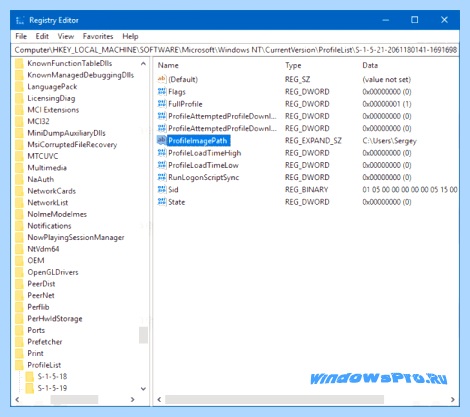This screenshot has width=470, height=417.
Task: Click the tree pane scroll up arrow
Action: (x=143, y=63)
